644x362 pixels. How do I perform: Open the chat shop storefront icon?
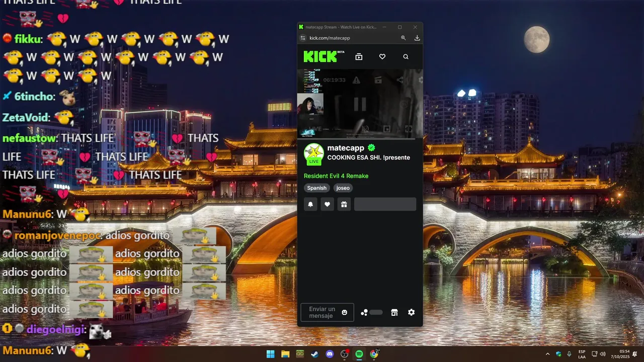point(394,312)
